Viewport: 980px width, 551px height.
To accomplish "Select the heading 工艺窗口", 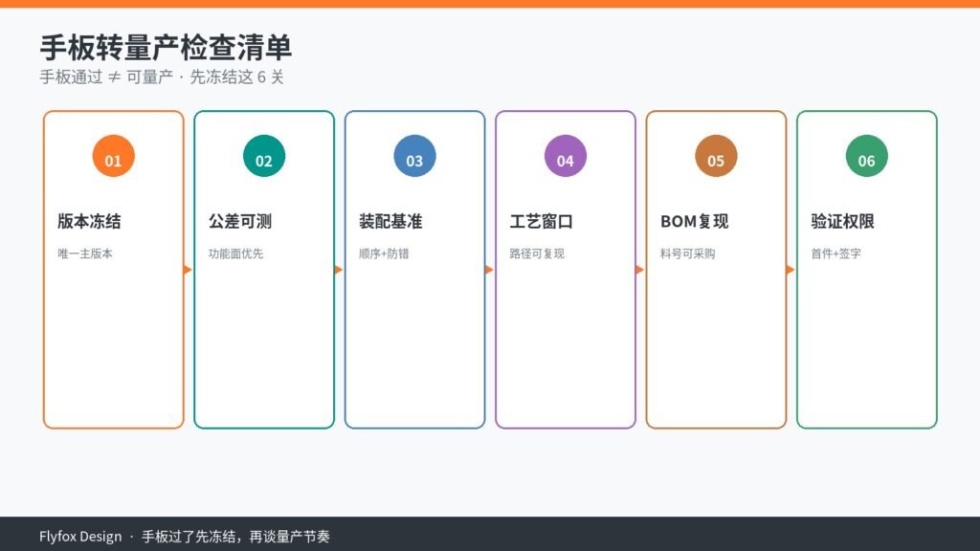I will tap(542, 221).
